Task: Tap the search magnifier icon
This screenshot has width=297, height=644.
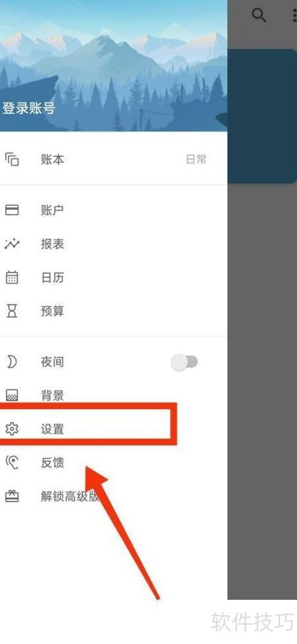Action: [x=259, y=16]
